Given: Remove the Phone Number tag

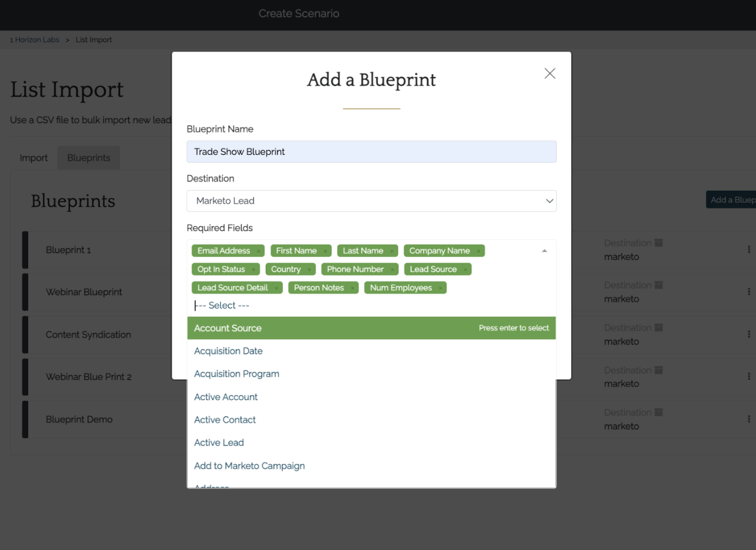Looking at the screenshot, I should click(392, 270).
